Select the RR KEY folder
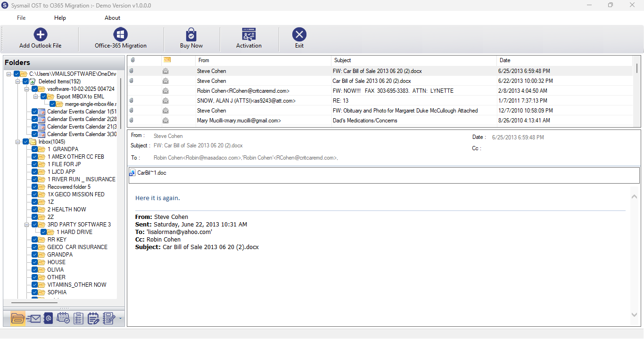 click(57, 240)
